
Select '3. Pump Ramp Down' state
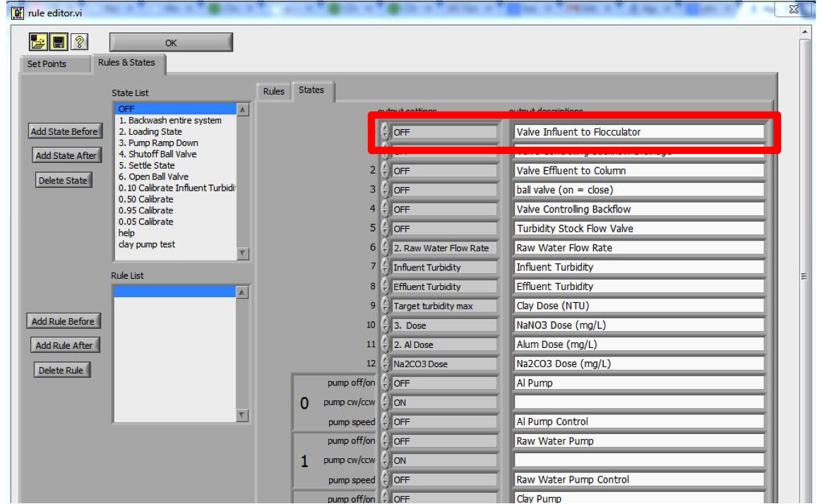point(176,143)
